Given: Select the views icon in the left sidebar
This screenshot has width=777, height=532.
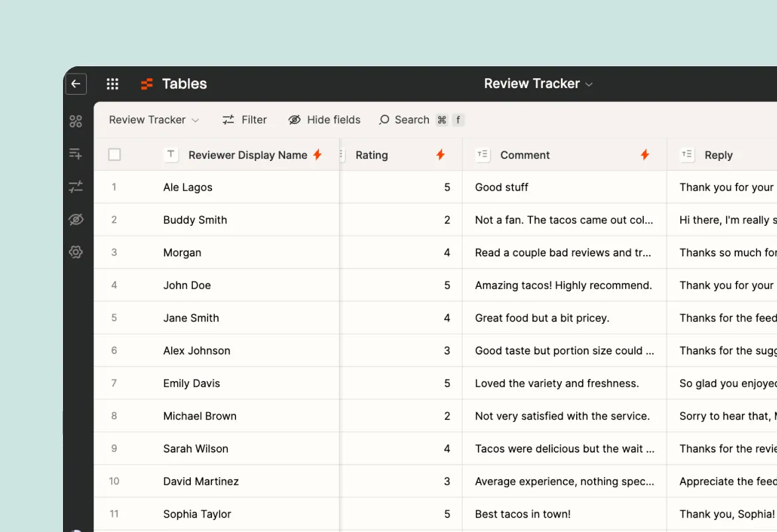Looking at the screenshot, I should point(76,121).
